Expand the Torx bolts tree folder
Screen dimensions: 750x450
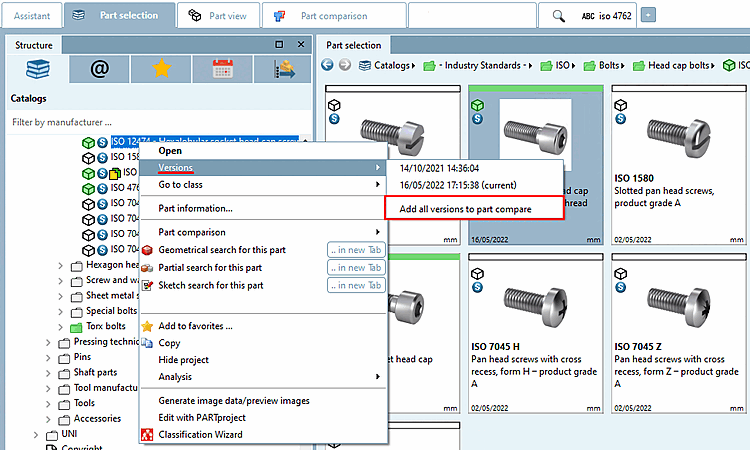tap(60, 327)
